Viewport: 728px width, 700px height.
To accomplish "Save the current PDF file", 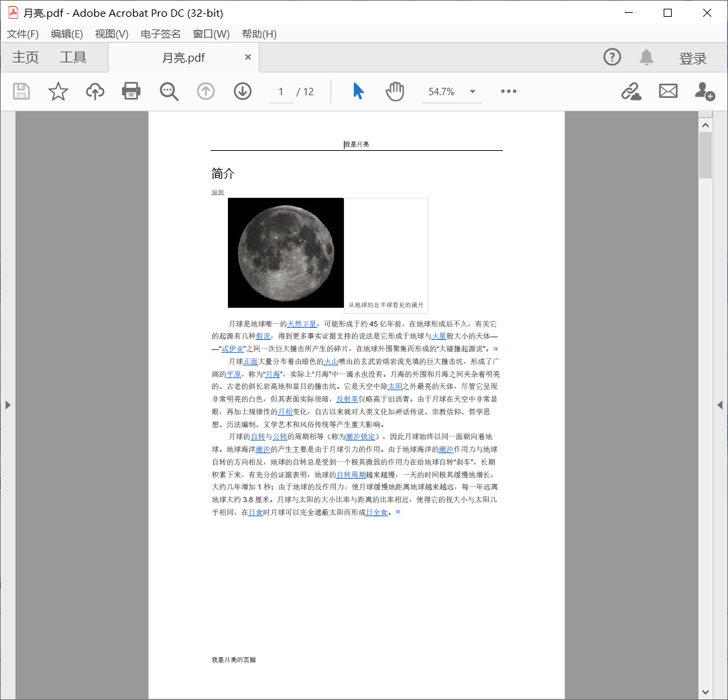I will click(x=21, y=91).
